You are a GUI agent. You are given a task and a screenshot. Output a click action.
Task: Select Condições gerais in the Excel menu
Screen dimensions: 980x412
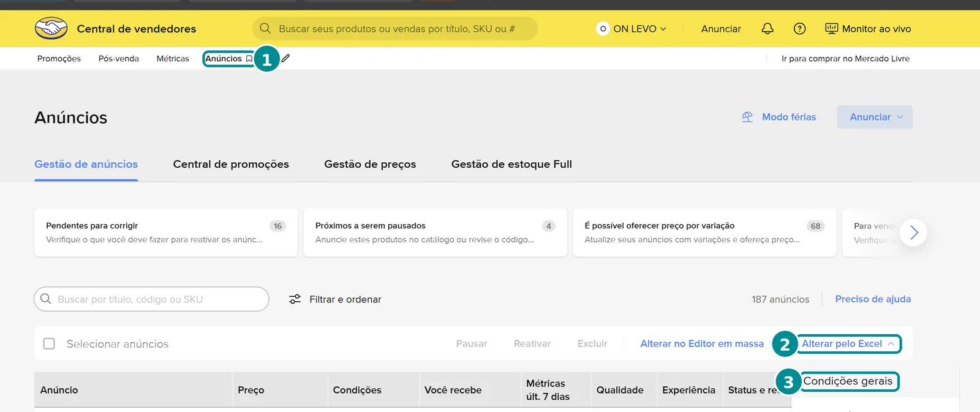click(848, 381)
